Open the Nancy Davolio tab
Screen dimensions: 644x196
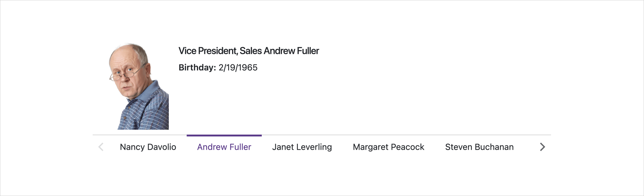[148, 147]
